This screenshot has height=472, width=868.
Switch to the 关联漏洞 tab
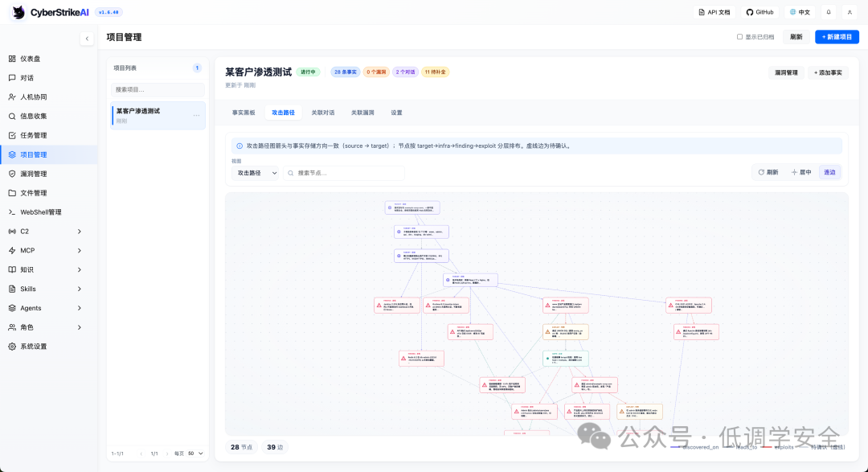click(x=362, y=113)
